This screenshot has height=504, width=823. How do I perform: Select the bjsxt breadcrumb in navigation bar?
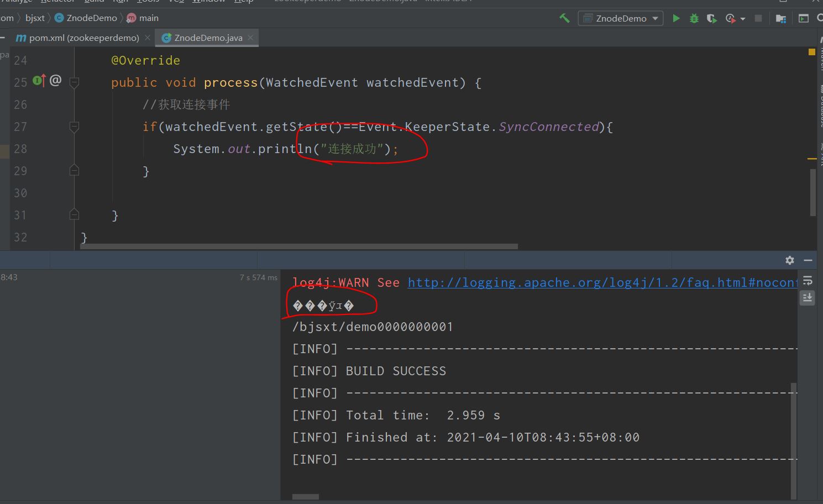(x=35, y=18)
